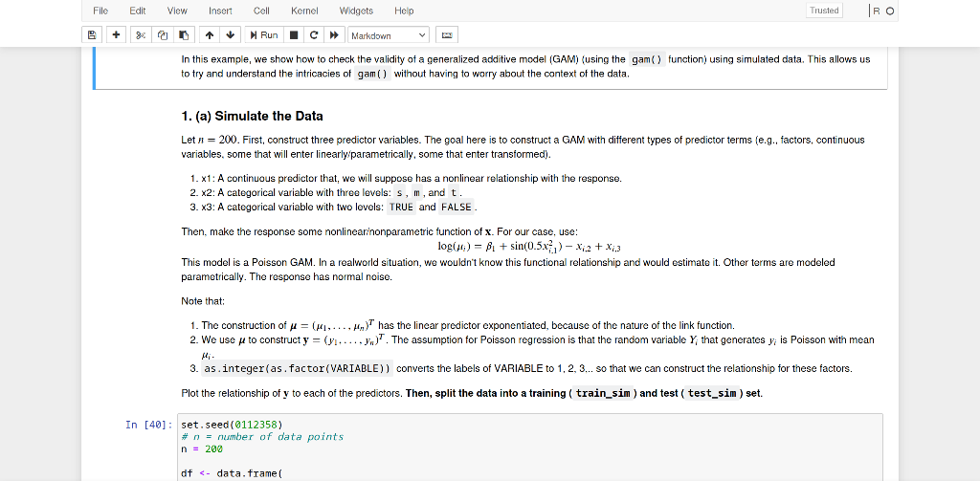Viewport: 980px width, 481px height.
Task: Restart kernel and run all fast-forward icon
Action: click(x=334, y=35)
